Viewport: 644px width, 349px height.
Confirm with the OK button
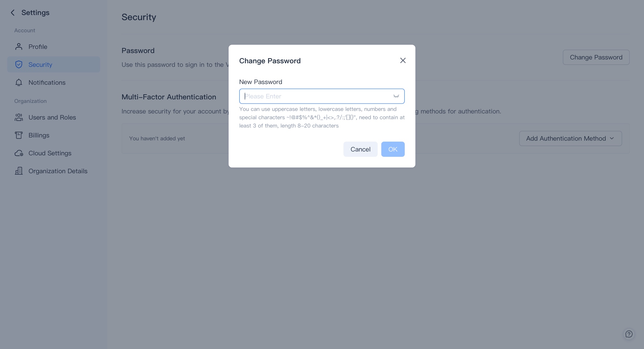click(x=393, y=149)
